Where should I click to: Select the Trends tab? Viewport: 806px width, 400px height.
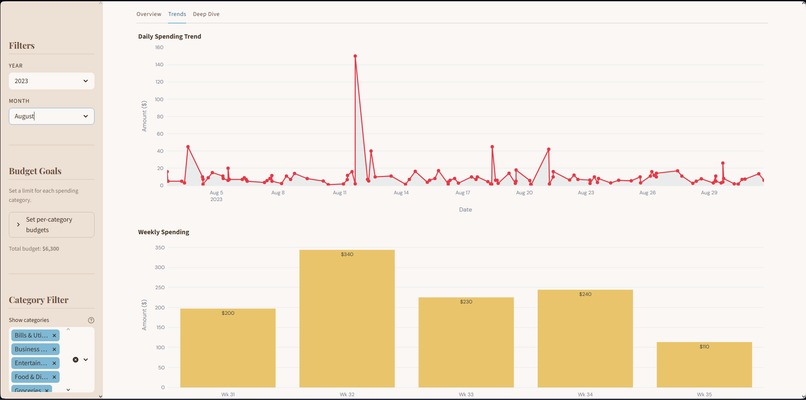(177, 14)
